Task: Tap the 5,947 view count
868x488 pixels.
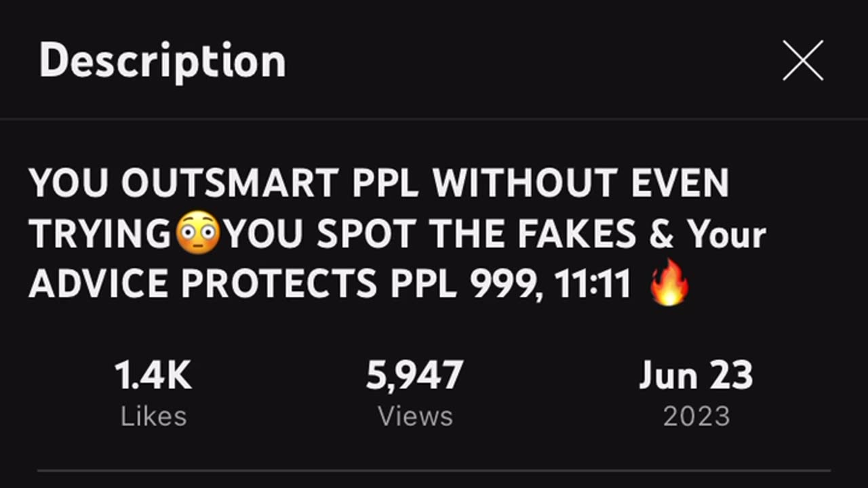Action: click(x=415, y=375)
